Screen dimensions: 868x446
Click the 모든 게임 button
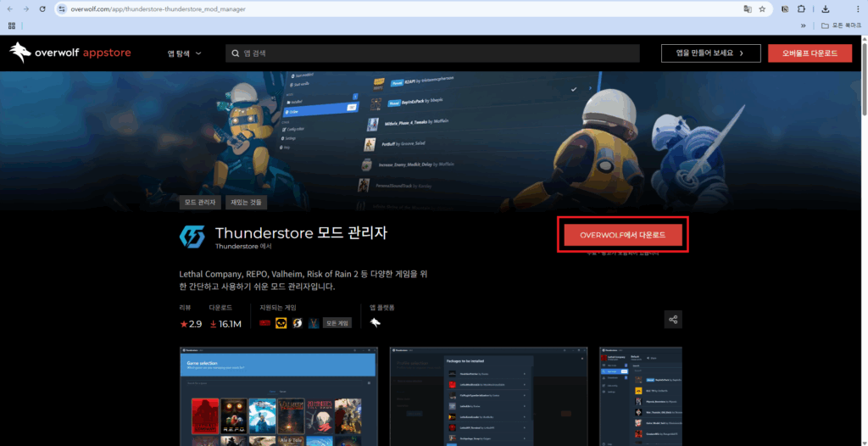(x=337, y=323)
